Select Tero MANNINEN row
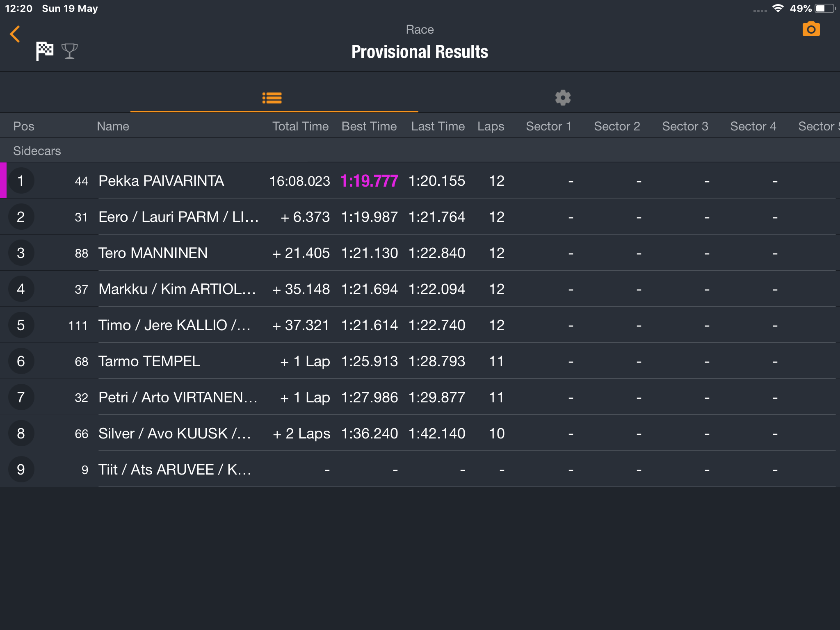840x630 pixels. click(x=420, y=253)
